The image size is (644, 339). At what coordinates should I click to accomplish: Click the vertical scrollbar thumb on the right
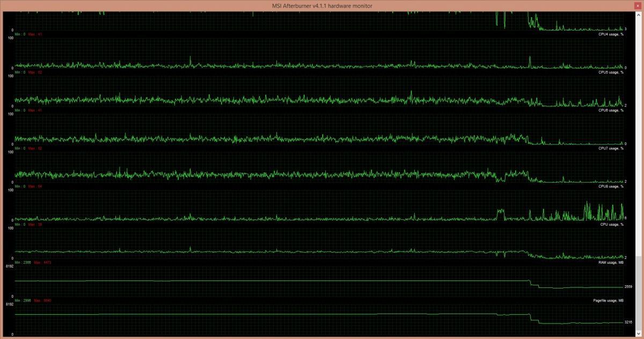point(638,294)
